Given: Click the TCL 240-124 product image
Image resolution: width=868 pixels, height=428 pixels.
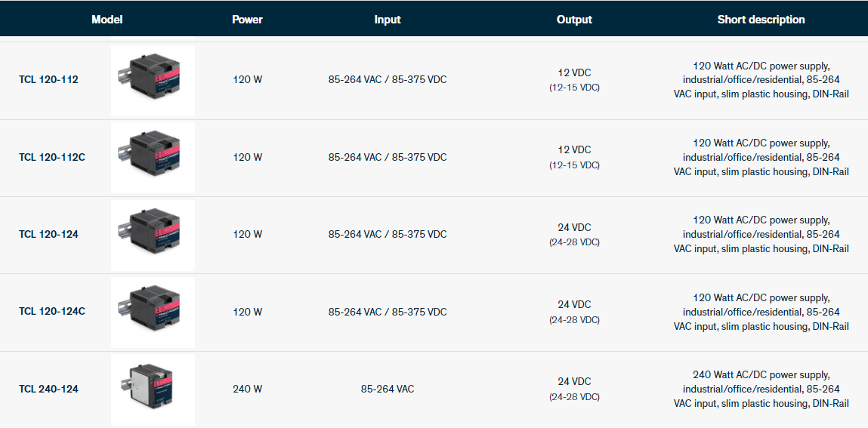Looking at the screenshot, I should 153,390.
